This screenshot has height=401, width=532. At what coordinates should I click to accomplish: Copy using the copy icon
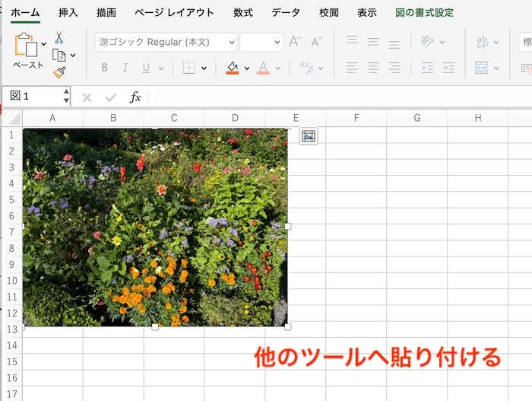[x=59, y=55]
